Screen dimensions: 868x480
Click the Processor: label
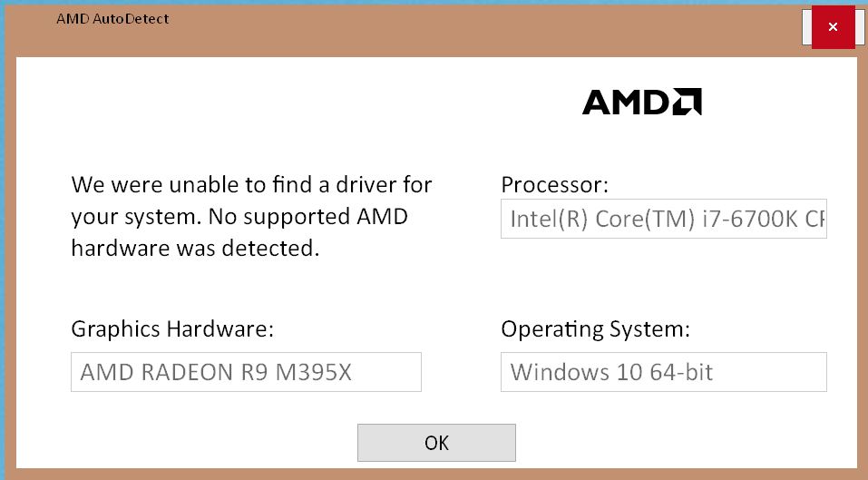point(554,185)
